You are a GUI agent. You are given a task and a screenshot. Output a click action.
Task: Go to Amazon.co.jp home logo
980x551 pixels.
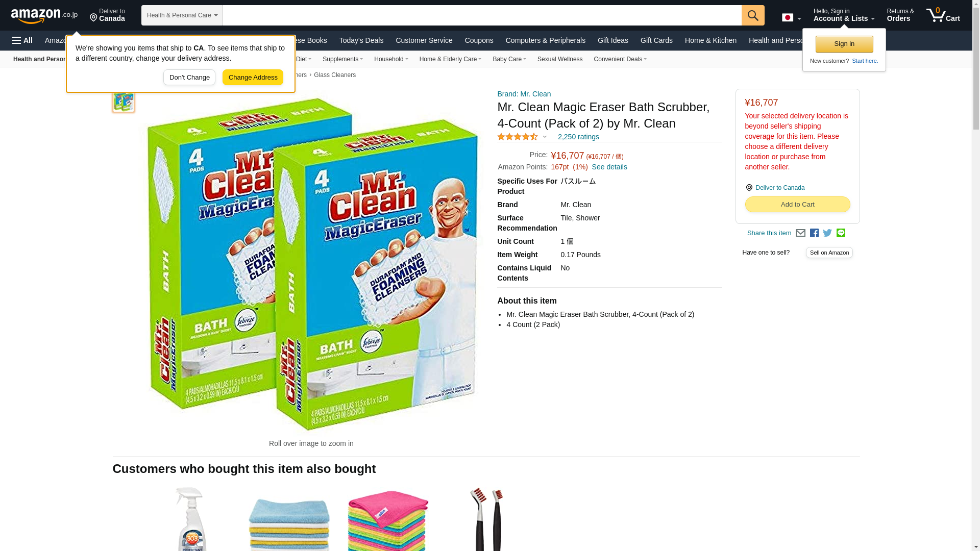pyautogui.click(x=44, y=15)
